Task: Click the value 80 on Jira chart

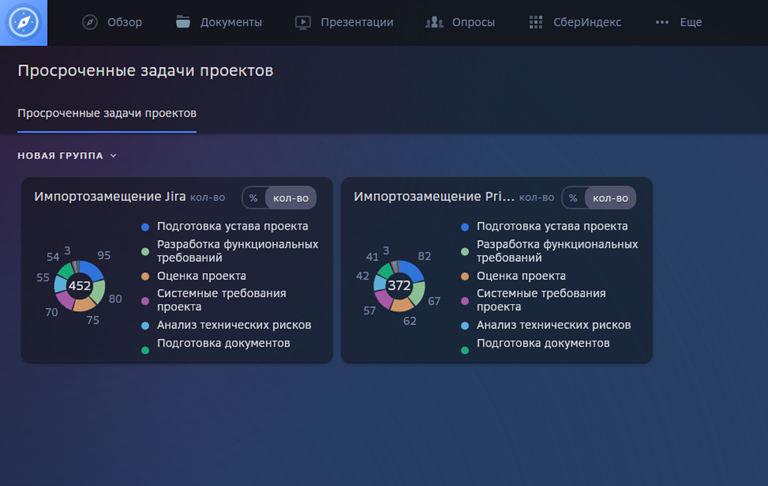Action: click(115, 299)
